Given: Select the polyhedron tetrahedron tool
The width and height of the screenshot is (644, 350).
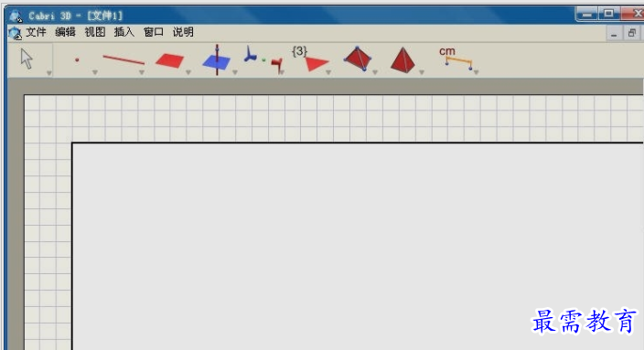Looking at the screenshot, I should click(x=358, y=58).
